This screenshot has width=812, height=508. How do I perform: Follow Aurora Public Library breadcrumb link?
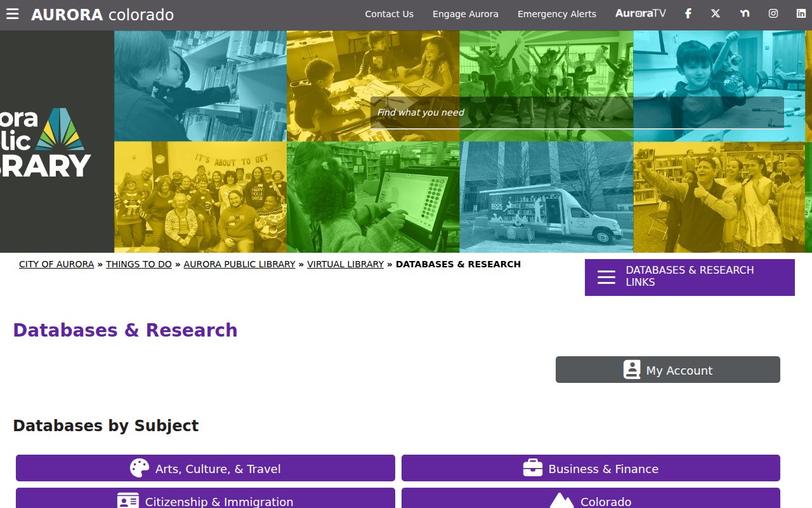coord(239,264)
